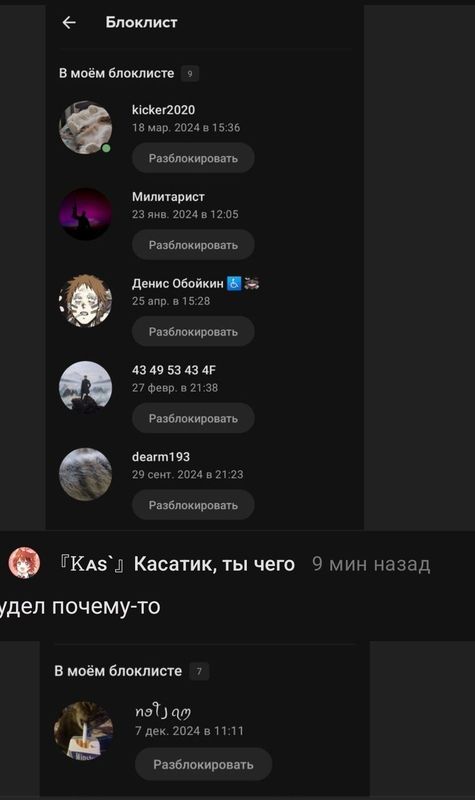Open kicker2020 profile avatar

coord(85,128)
